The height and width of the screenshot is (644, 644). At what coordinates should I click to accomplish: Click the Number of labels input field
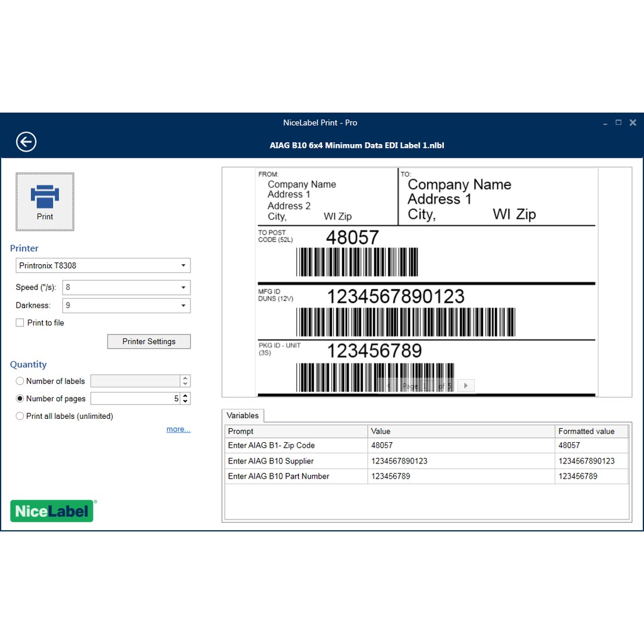[x=135, y=381]
